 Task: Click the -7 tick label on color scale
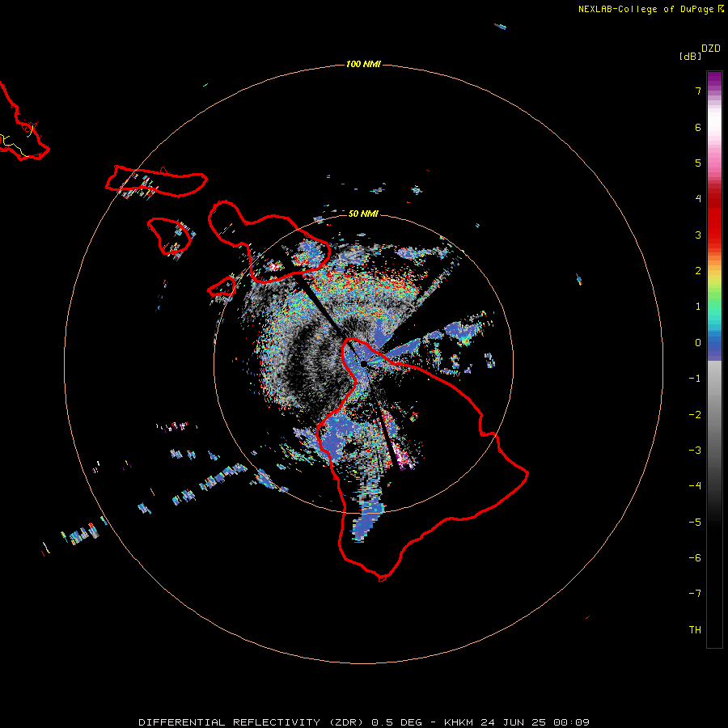(695, 594)
